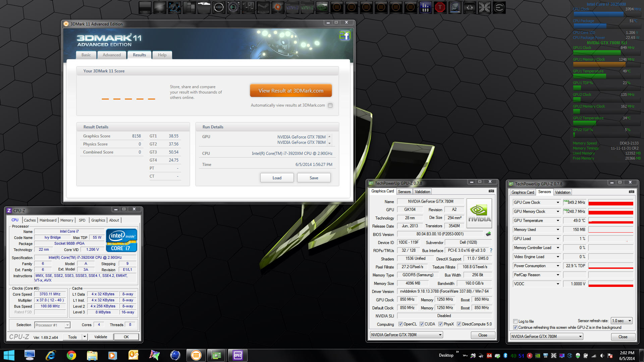Open the GPU Temperature sensor dropdown
Image resolution: width=644 pixels, height=362 pixels.
(x=558, y=221)
